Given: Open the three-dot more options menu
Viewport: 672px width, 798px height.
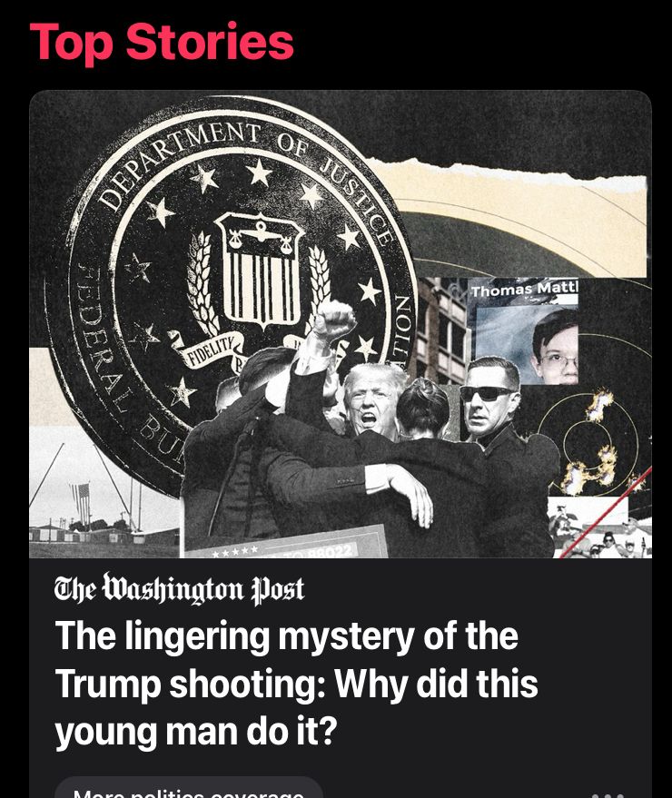Looking at the screenshot, I should pos(608,795).
